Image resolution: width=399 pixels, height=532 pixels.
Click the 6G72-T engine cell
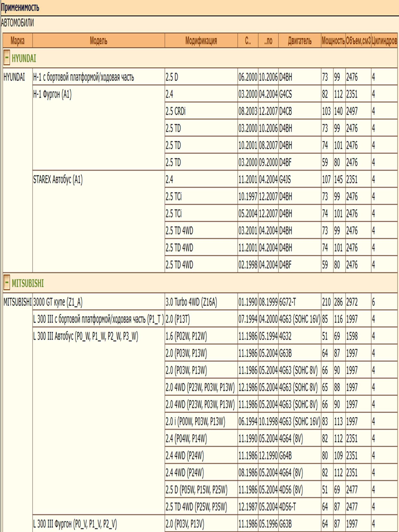coord(287,302)
